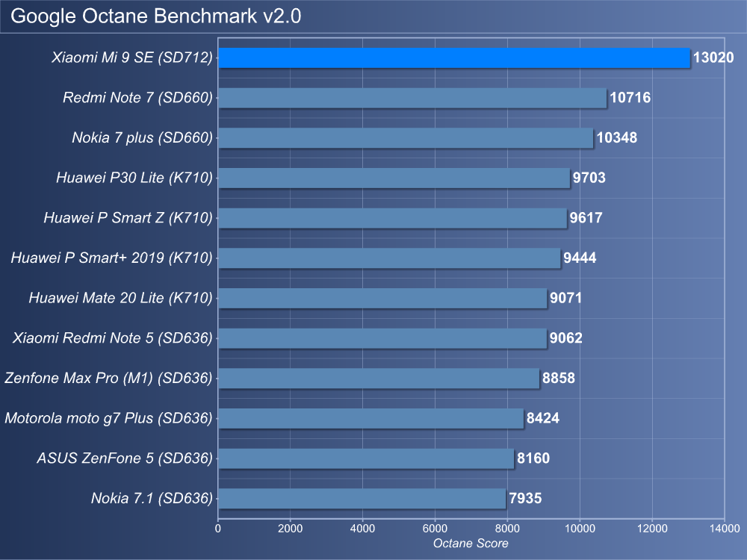Select the x-axis tick label 14000
Viewport: 747px width, 560px height.
[725, 528]
